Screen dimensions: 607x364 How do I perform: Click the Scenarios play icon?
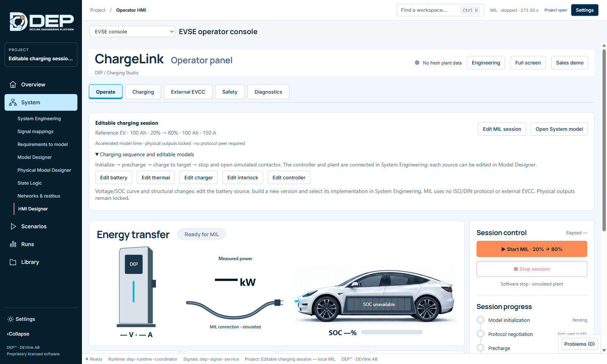(13, 226)
